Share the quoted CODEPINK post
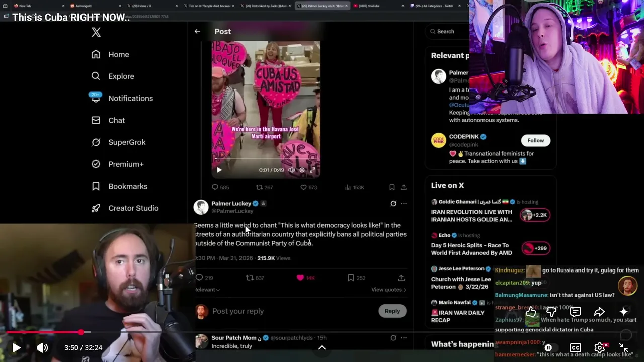The height and width of the screenshot is (362, 644). (x=404, y=187)
